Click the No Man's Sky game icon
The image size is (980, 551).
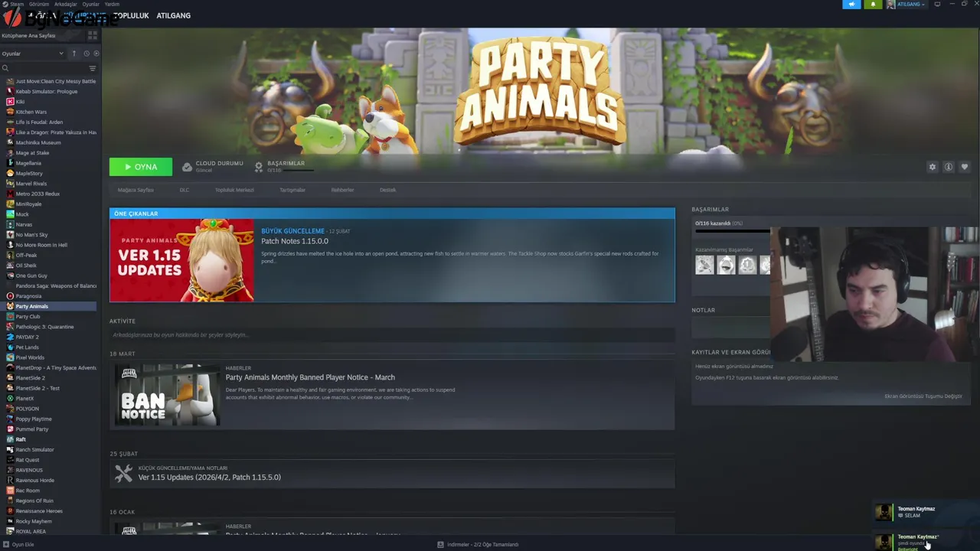pyautogui.click(x=10, y=235)
